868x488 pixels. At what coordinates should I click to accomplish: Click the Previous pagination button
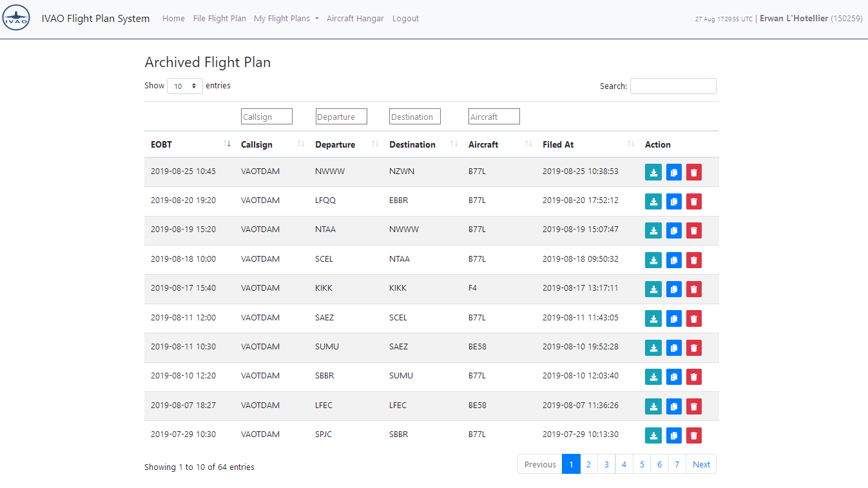[539, 464]
